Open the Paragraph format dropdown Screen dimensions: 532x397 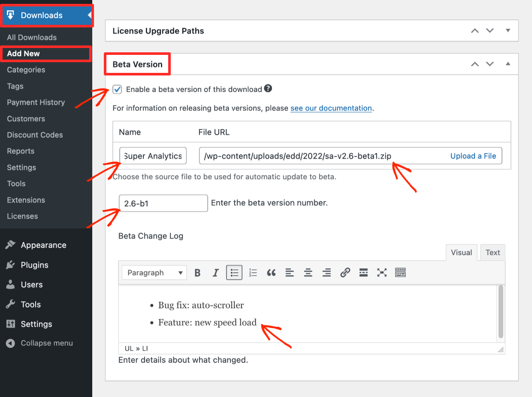pos(154,273)
